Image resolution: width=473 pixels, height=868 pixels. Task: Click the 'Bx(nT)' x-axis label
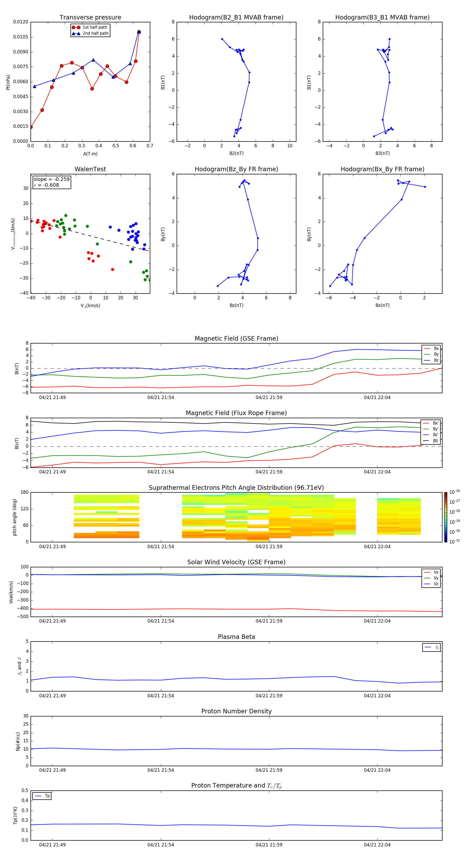[382, 305]
